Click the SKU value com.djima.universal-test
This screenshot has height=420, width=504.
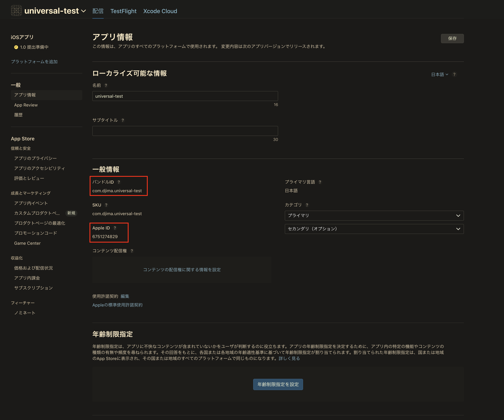[x=117, y=214]
